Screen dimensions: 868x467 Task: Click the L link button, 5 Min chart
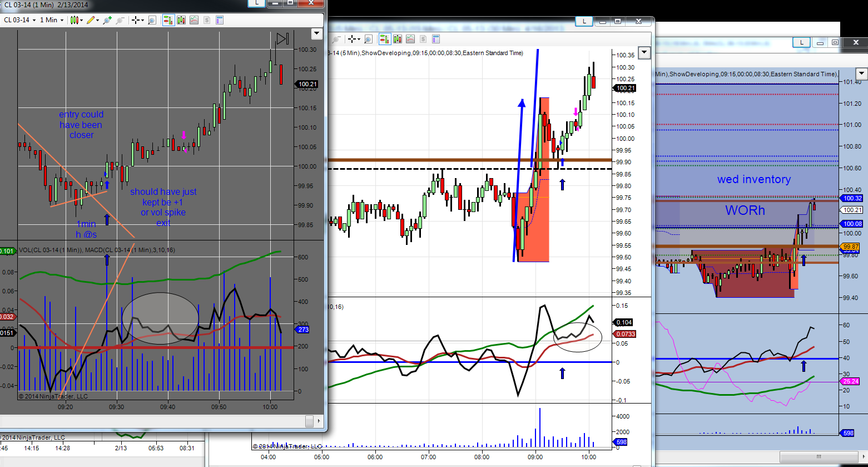[x=584, y=21]
